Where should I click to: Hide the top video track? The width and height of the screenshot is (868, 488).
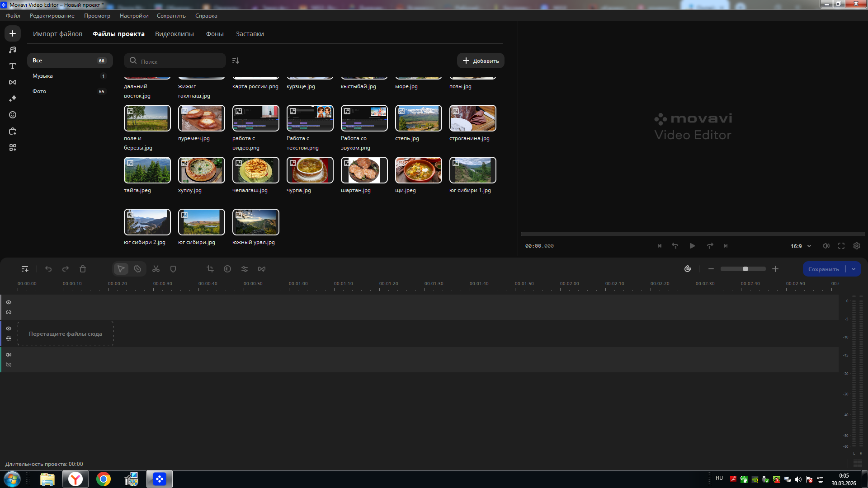[x=9, y=302]
